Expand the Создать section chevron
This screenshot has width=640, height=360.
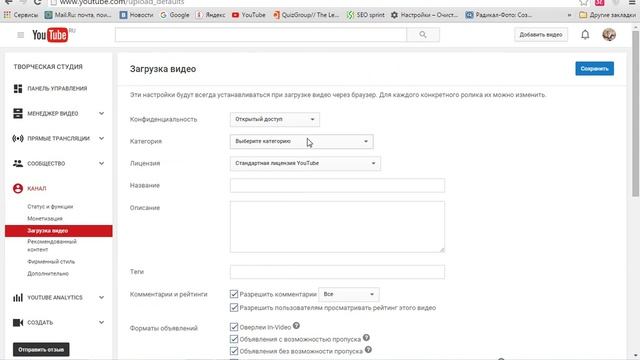tap(101, 322)
